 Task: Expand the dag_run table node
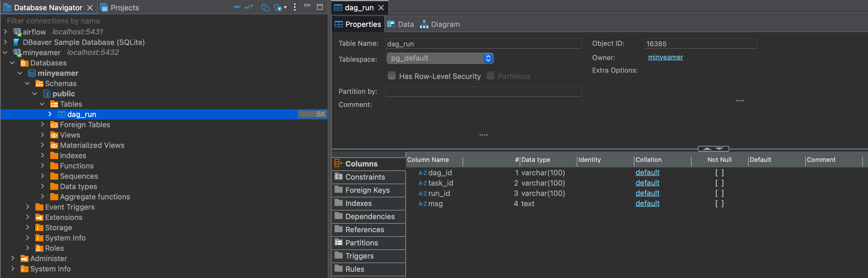click(50, 114)
